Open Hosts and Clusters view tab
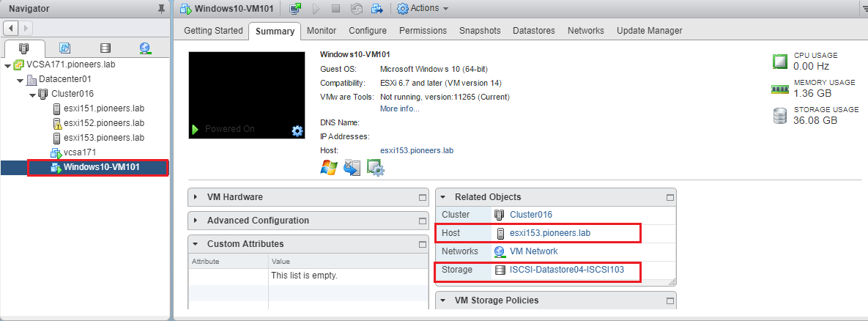This screenshot has height=321, width=868. (x=23, y=48)
